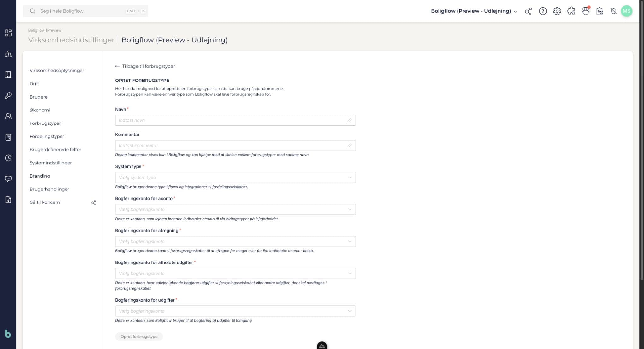Focus the Kommentar input field
This screenshot has height=349, width=644.
(x=235, y=146)
